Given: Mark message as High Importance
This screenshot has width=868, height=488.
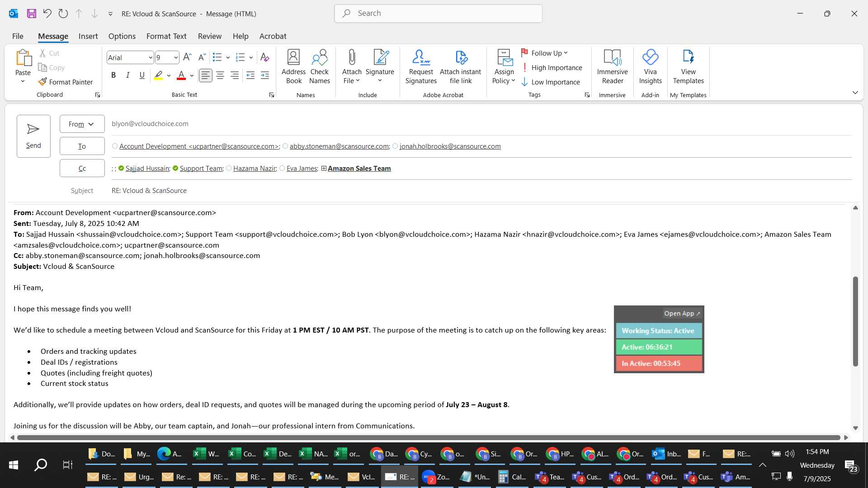Looking at the screenshot, I should tap(552, 67).
